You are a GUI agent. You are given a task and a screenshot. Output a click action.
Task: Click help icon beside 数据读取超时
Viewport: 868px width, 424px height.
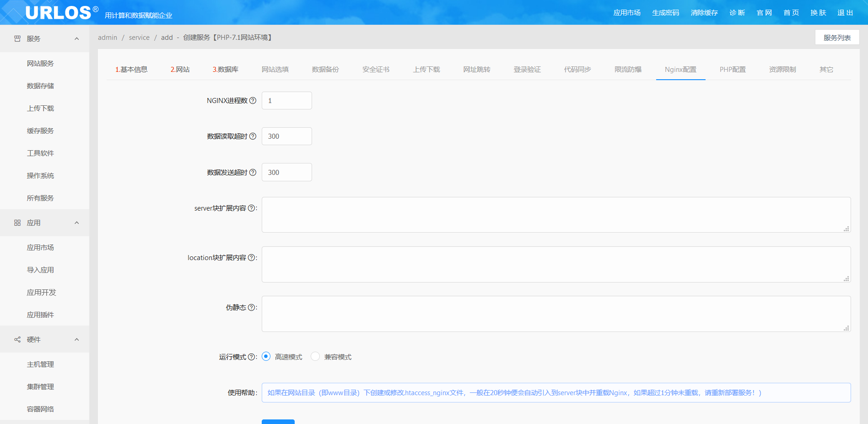click(253, 136)
